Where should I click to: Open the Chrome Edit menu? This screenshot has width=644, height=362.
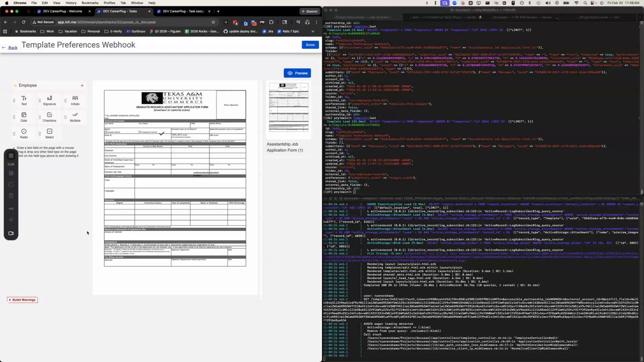[x=45, y=3]
